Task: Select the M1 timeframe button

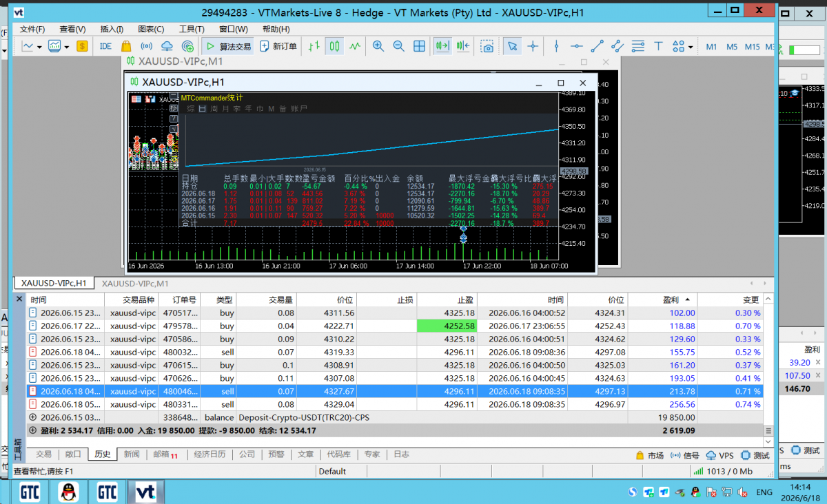Action: 712,47
